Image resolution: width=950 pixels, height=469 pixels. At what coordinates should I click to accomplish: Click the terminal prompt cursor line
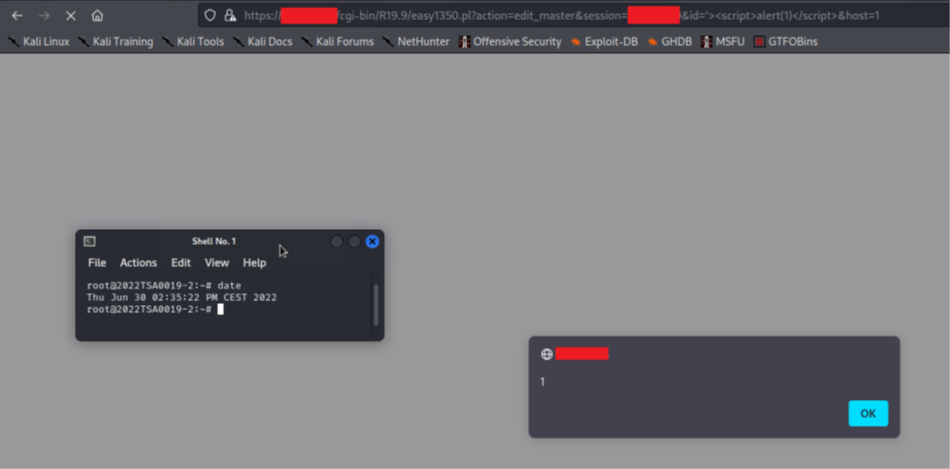(x=155, y=309)
